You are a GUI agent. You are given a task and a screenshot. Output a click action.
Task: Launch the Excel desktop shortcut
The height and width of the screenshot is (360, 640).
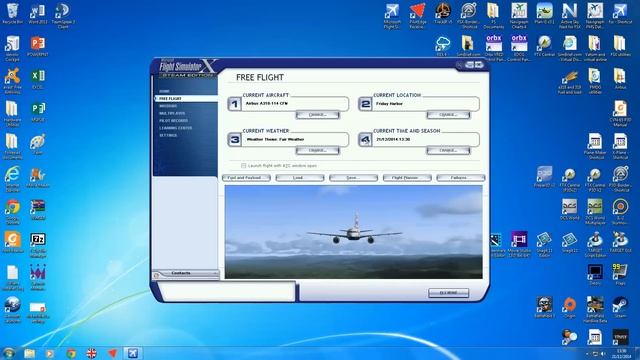[x=38, y=76]
